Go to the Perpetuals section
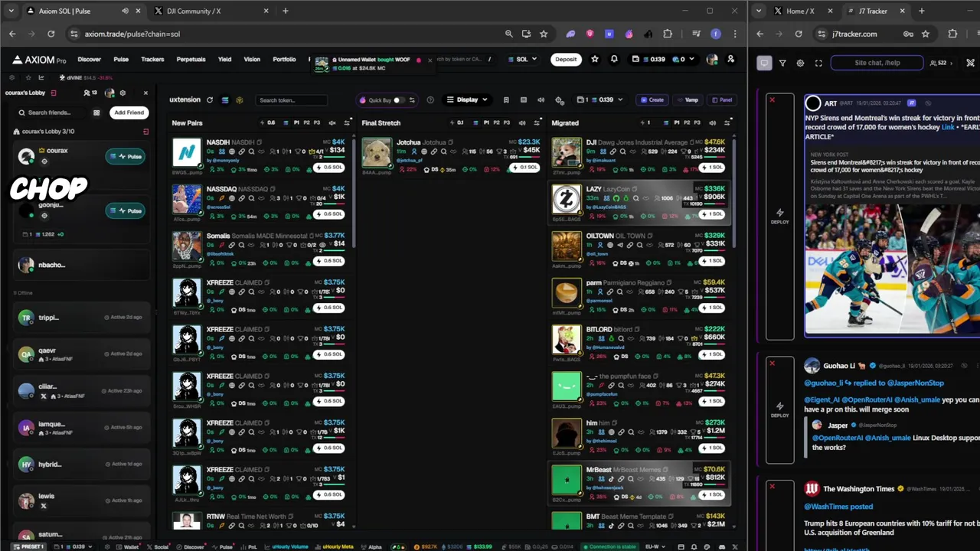Screen dimensions: 980x551 pos(191,59)
